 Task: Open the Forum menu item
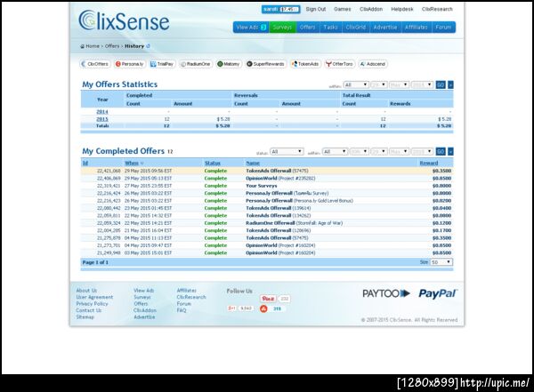click(443, 28)
